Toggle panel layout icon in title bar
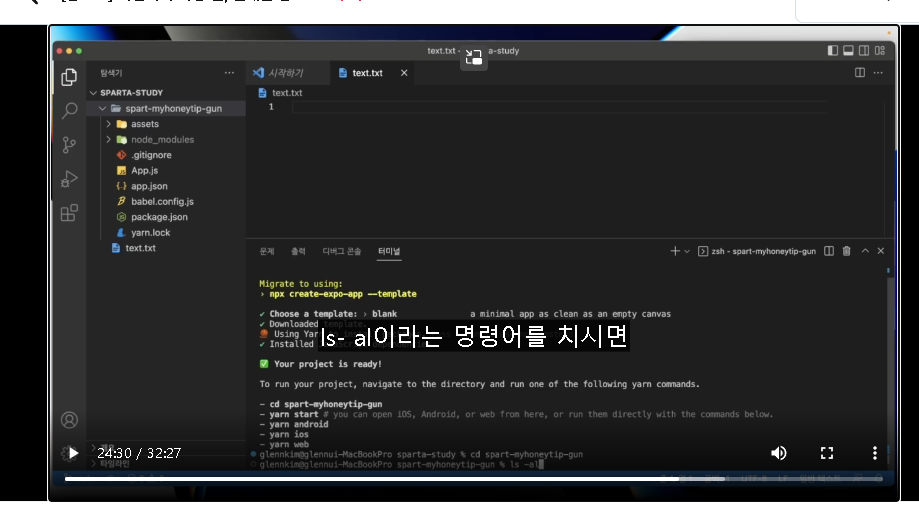 (x=848, y=50)
